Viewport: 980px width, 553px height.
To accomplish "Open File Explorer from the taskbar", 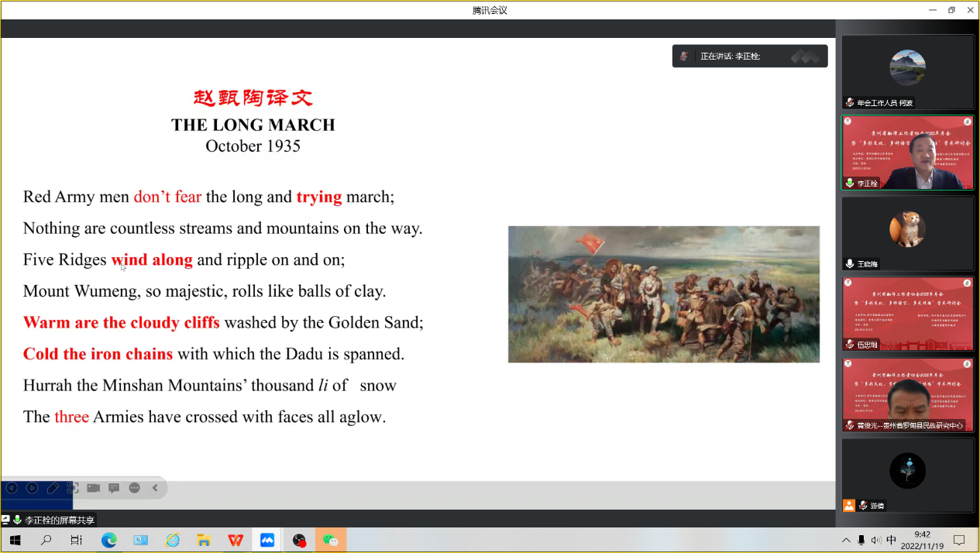I will coord(204,541).
